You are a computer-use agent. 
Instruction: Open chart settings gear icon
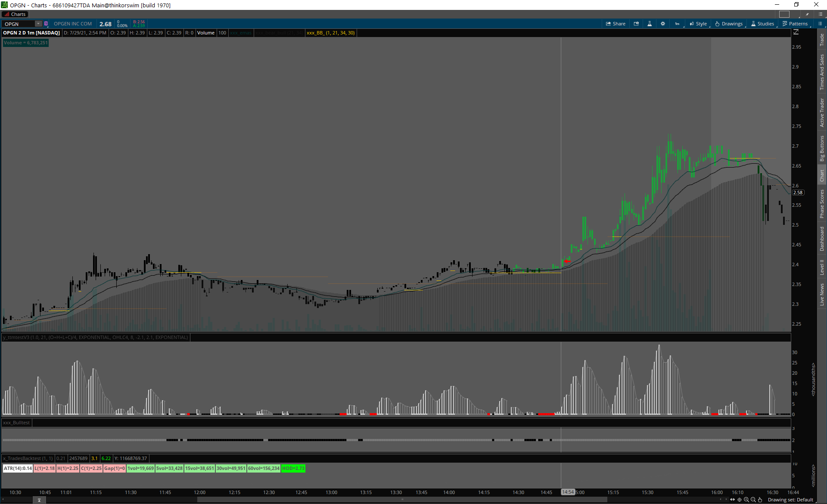pos(663,24)
